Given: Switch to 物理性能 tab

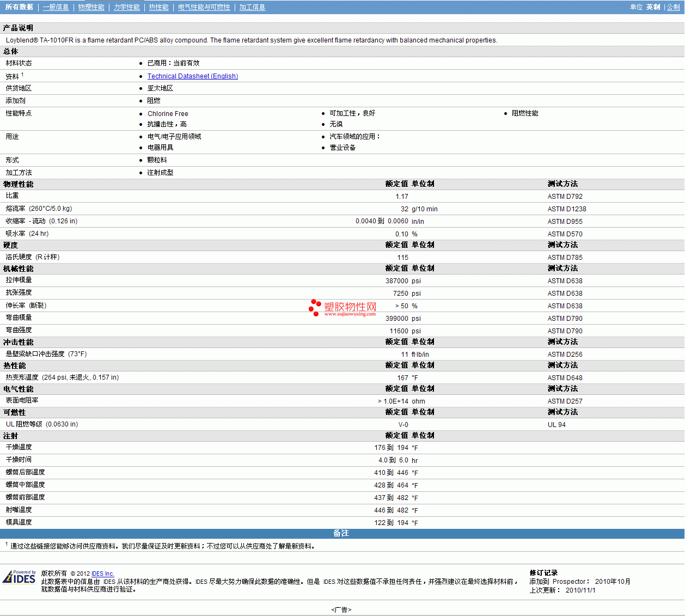Looking at the screenshot, I should click(91, 7).
